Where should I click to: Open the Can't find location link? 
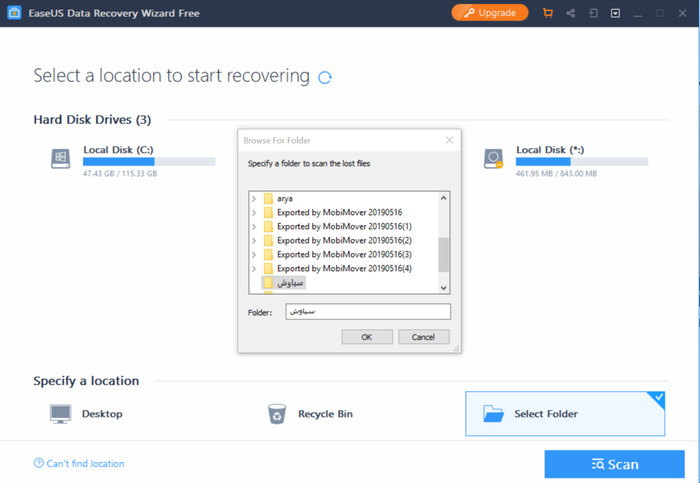[x=85, y=464]
